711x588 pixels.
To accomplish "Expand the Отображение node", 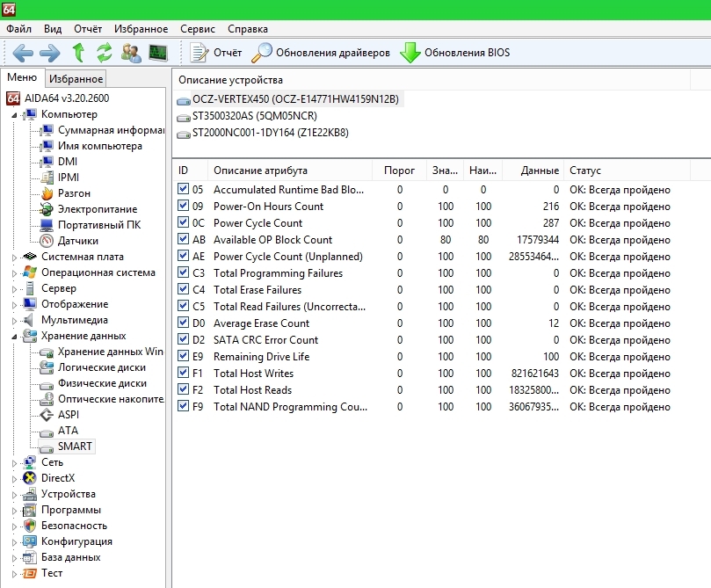I will (14, 305).
